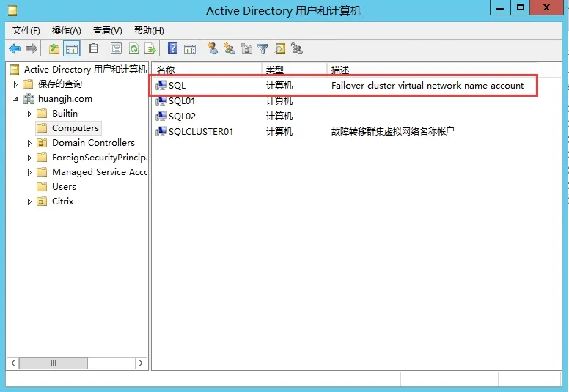Viewport: 569px width, 392px height.
Task: Open the 文件(F) menu
Action: [26, 31]
